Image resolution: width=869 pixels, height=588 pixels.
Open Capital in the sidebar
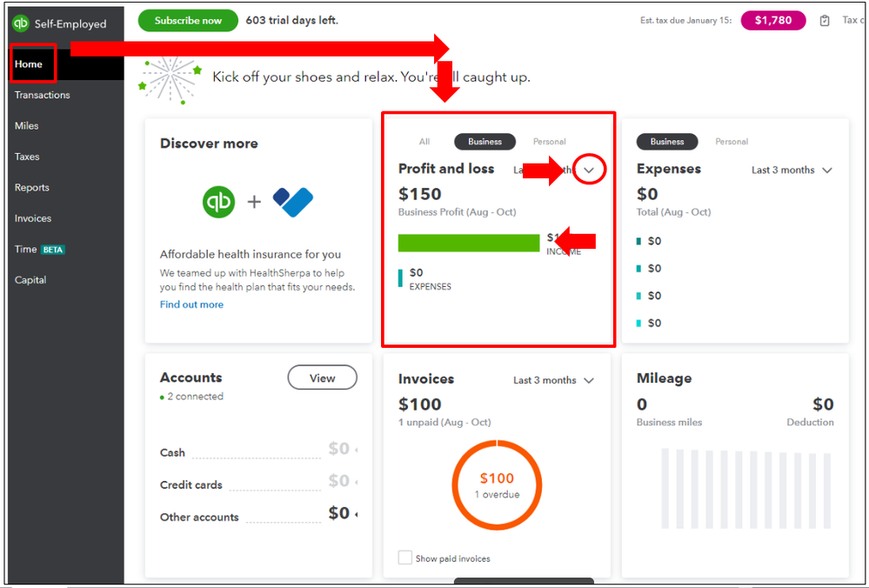click(30, 280)
